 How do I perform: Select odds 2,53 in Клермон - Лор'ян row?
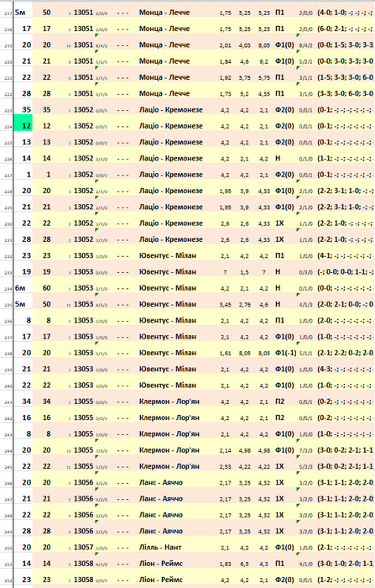coord(225,467)
